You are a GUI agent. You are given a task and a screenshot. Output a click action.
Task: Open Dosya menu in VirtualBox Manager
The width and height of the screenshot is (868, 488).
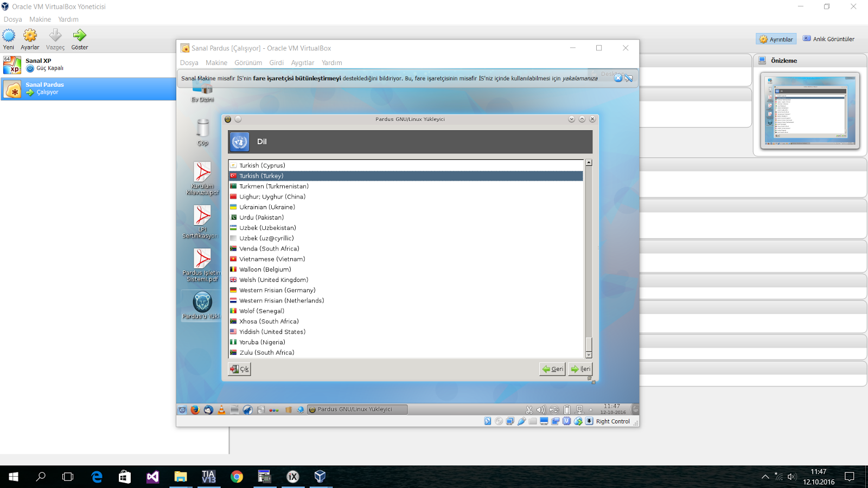pos(13,20)
